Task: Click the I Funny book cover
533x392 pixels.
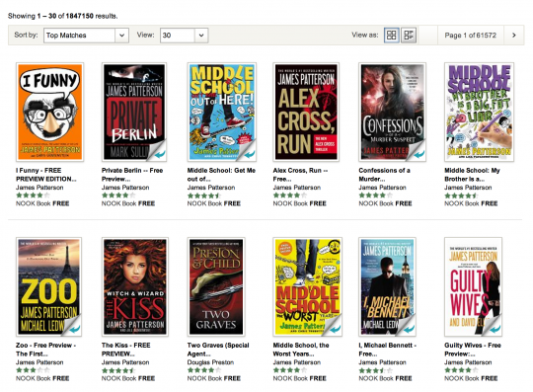Action: (50, 112)
